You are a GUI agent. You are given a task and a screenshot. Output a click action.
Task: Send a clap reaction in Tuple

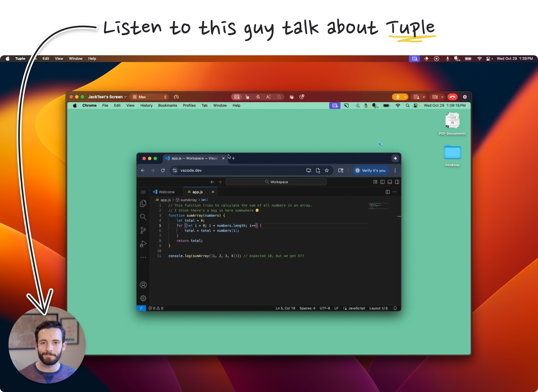pyautogui.click(x=292, y=97)
